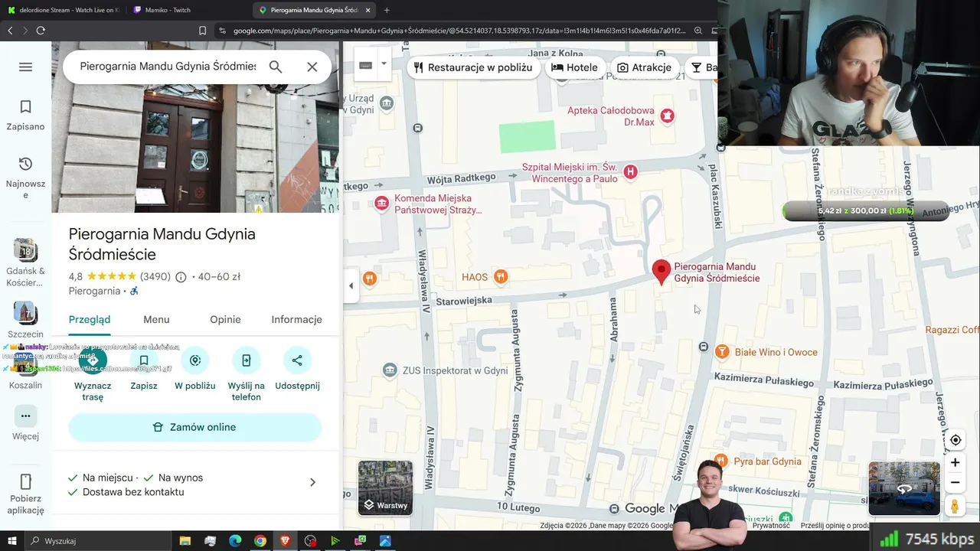Open Brave browser from the taskbar
Image resolution: width=980 pixels, height=551 pixels.
click(x=286, y=541)
